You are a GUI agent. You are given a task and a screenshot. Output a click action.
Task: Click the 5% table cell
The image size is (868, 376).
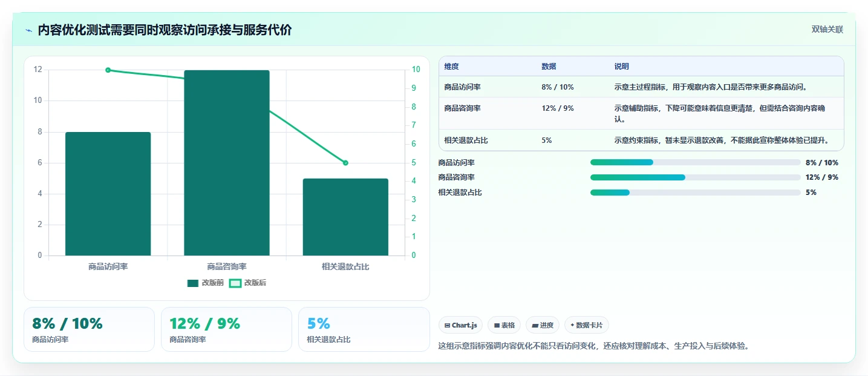coord(547,140)
